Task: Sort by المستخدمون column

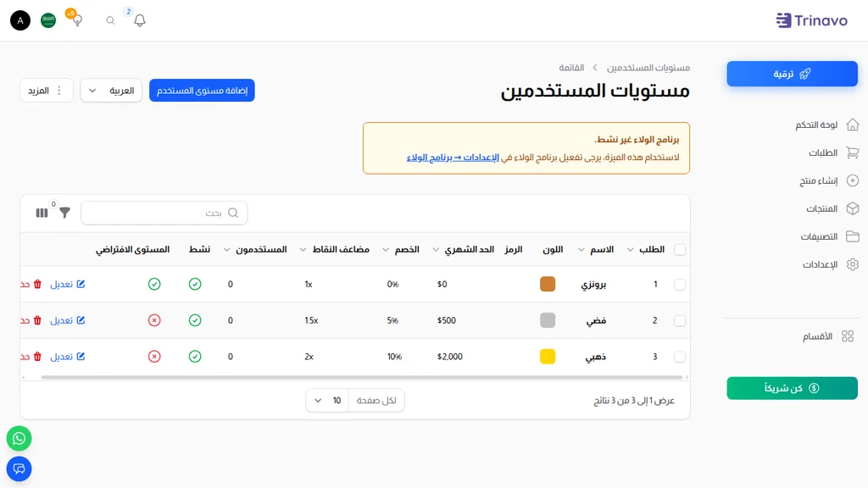Action: point(255,250)
